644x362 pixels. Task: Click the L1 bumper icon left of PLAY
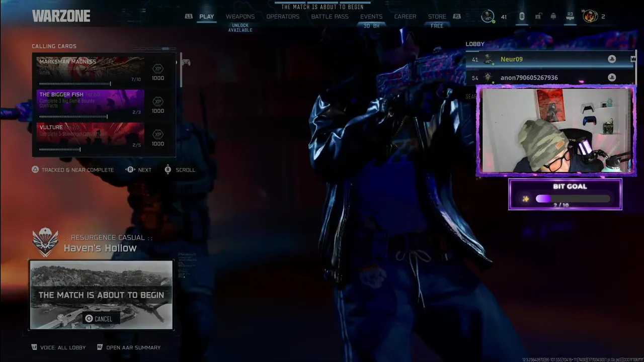tap(189, 17)
